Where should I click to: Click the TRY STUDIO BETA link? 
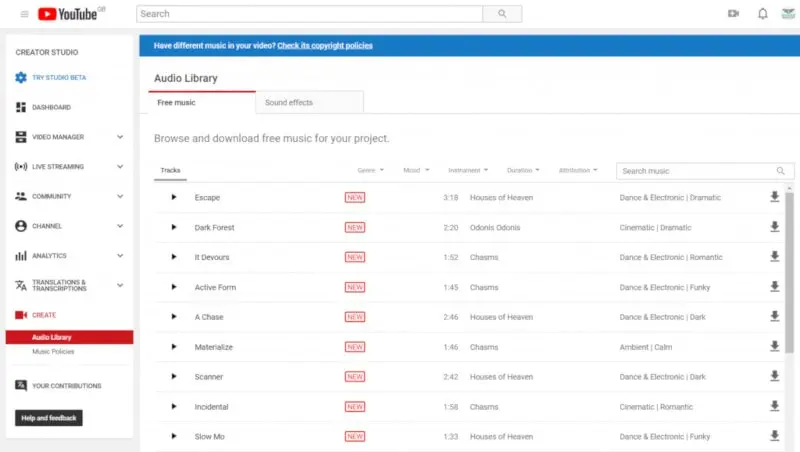[59, 78]
